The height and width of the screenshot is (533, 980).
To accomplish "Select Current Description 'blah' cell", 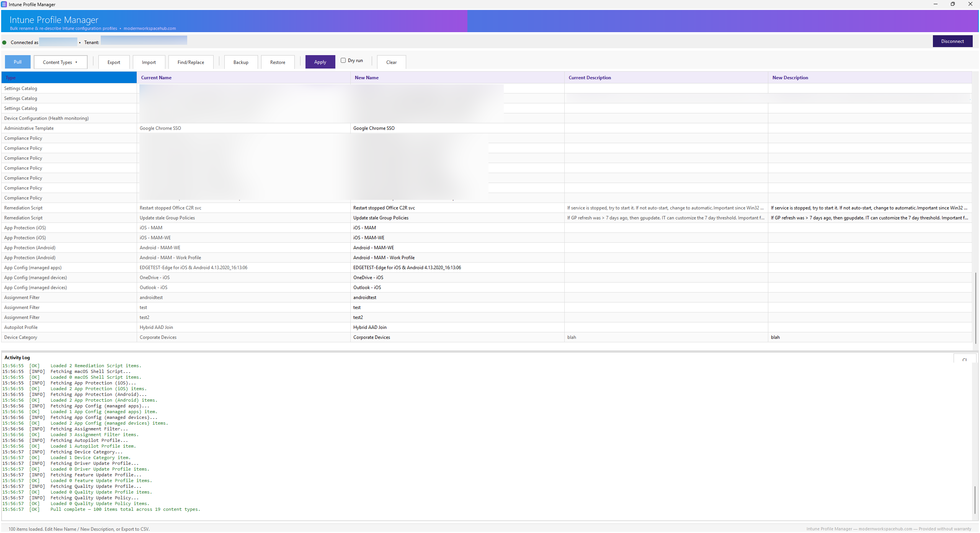I will point(666,337).
